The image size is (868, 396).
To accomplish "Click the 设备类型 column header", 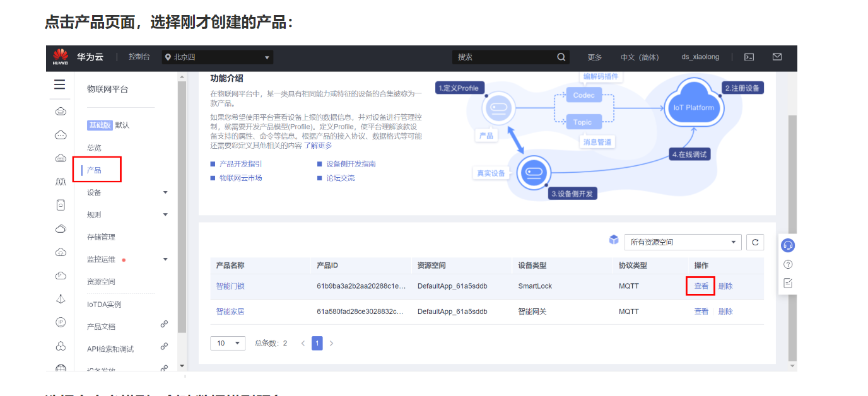I will [x=533, y=265].
